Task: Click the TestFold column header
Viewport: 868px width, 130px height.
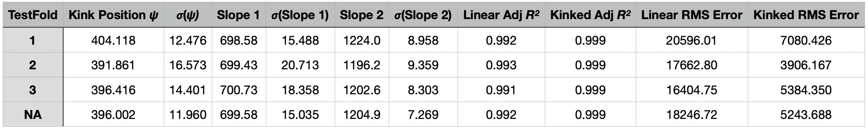Action: coord(33,15)
